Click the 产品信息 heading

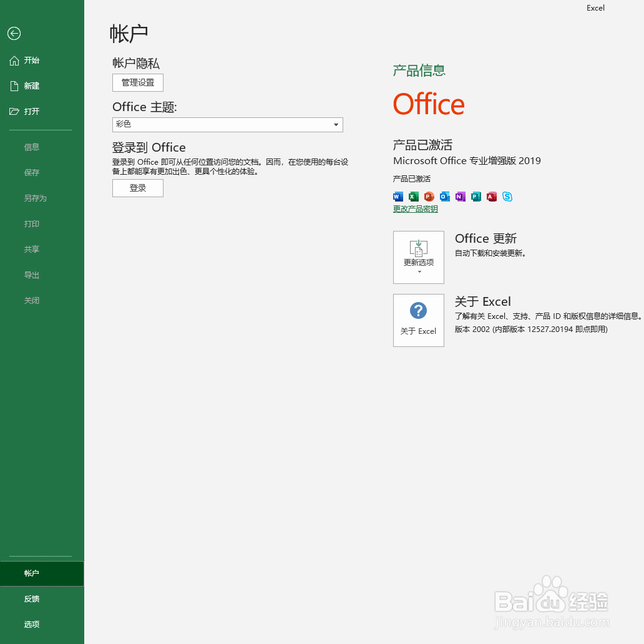coord(419,71)
